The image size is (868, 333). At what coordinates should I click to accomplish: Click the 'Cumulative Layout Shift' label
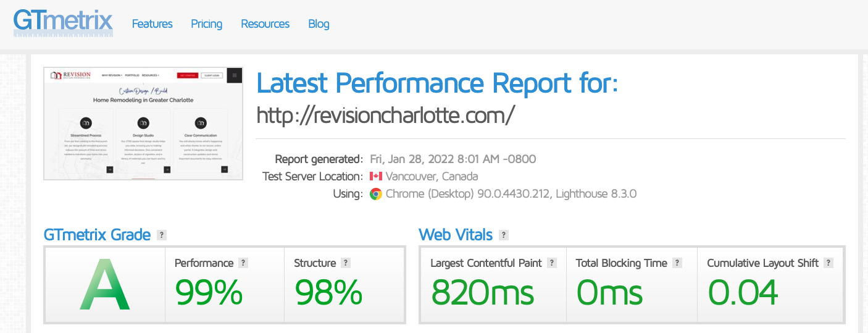click(763, 263)
